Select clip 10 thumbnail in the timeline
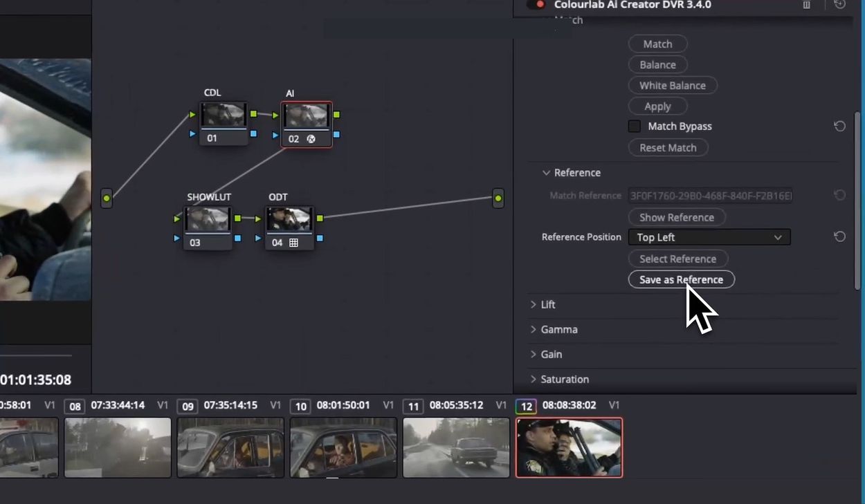 coord(343,447)
